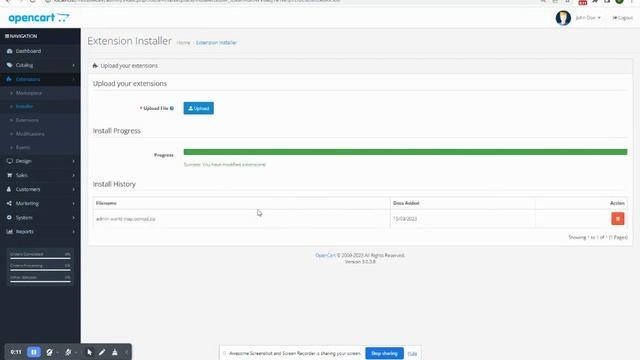Click the Orders Processing progress bar
The width and height of the screenshot is (640, 360).
(x=40, y=270)
